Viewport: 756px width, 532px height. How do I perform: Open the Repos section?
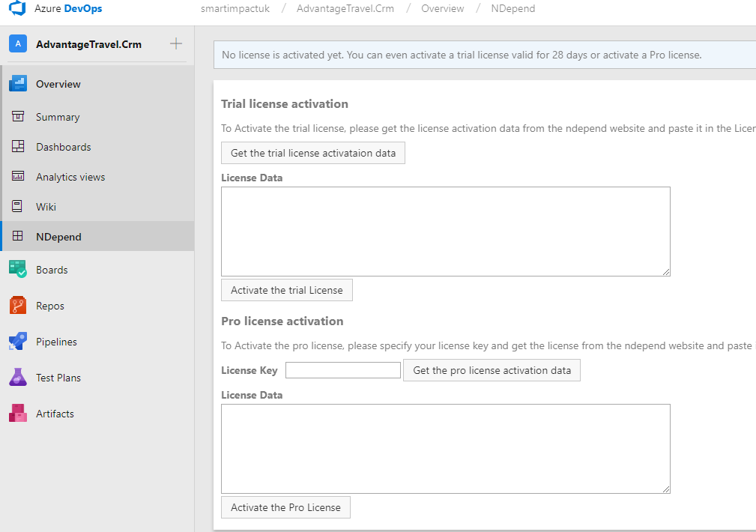51,305
